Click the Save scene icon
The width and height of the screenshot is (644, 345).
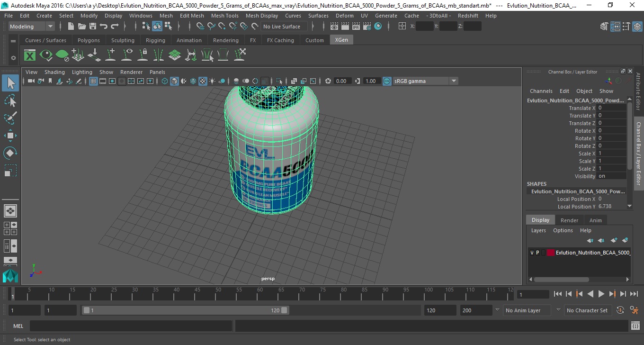pos(93,27)
